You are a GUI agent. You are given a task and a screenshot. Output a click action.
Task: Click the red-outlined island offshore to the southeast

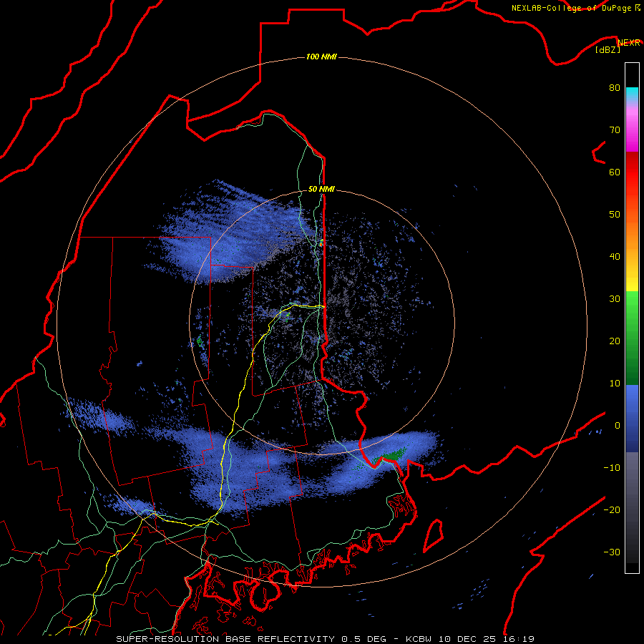(x=434, y=535)
